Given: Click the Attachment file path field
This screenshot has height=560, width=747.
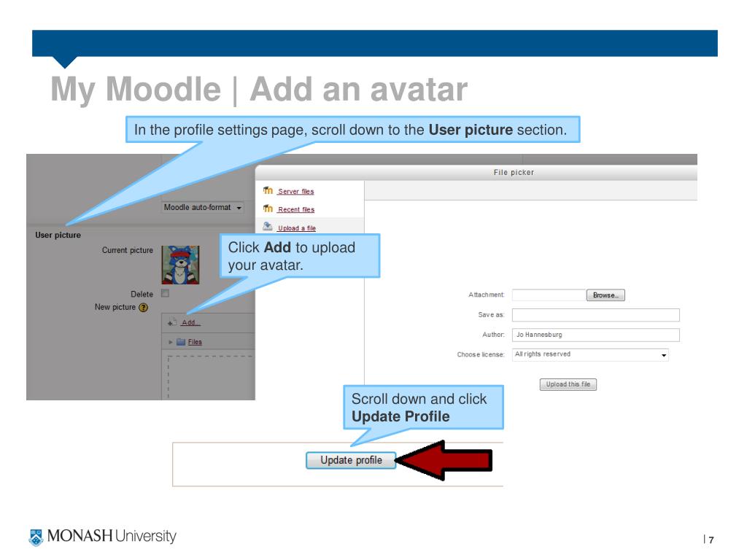Looking at the screenshot, I should (x=549, y=295).
